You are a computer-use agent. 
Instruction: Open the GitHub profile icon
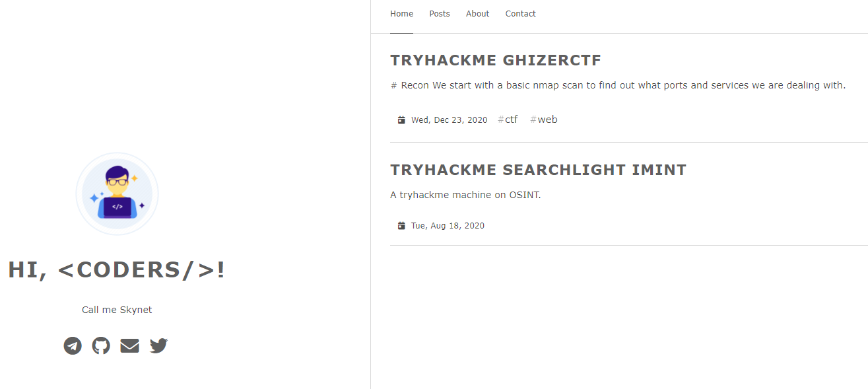click(x=101, y=345)
